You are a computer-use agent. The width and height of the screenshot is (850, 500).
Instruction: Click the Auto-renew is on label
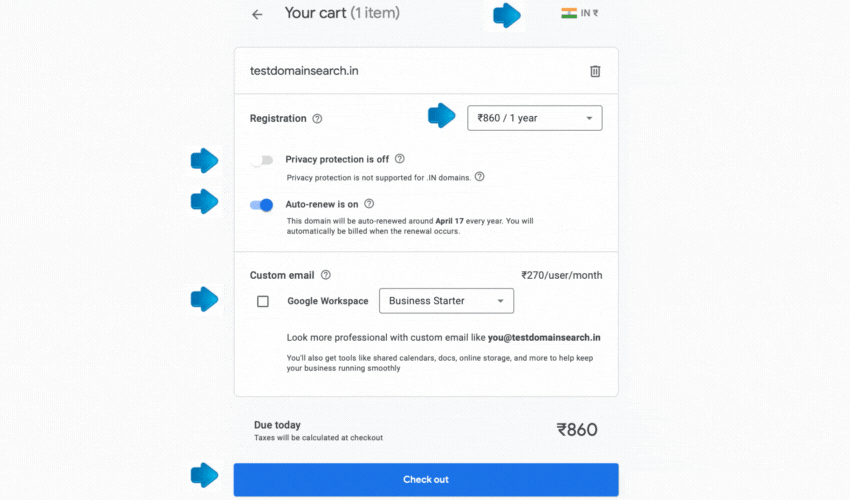coord(322,204)
